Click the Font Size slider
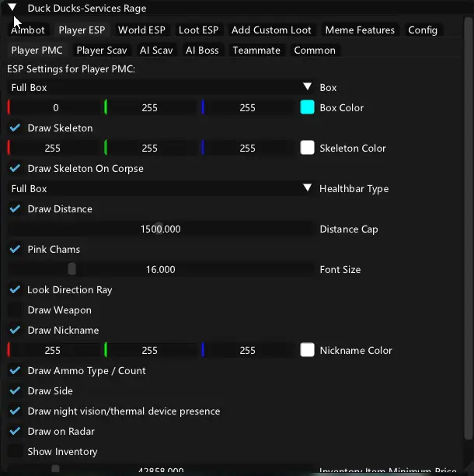 click(161, 270)
